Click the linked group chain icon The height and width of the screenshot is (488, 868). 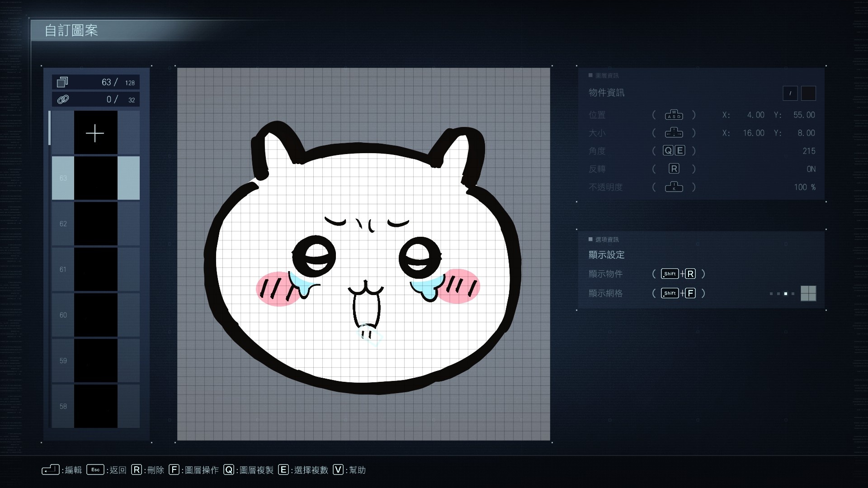click(x=63, y=99)
